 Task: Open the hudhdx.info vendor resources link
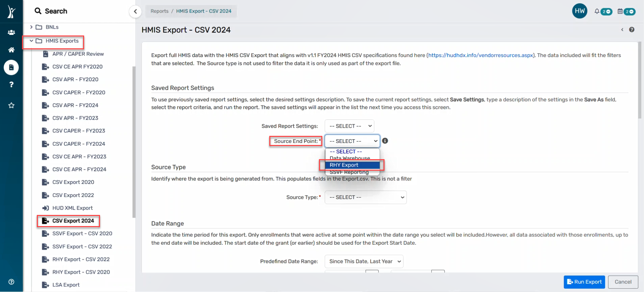point(480,55)
